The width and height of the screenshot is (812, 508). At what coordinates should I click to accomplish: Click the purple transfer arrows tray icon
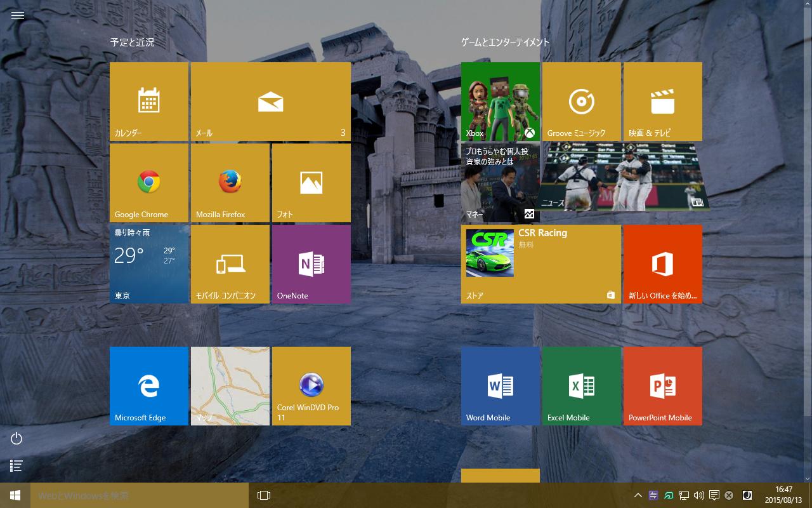tap(653, 495)
